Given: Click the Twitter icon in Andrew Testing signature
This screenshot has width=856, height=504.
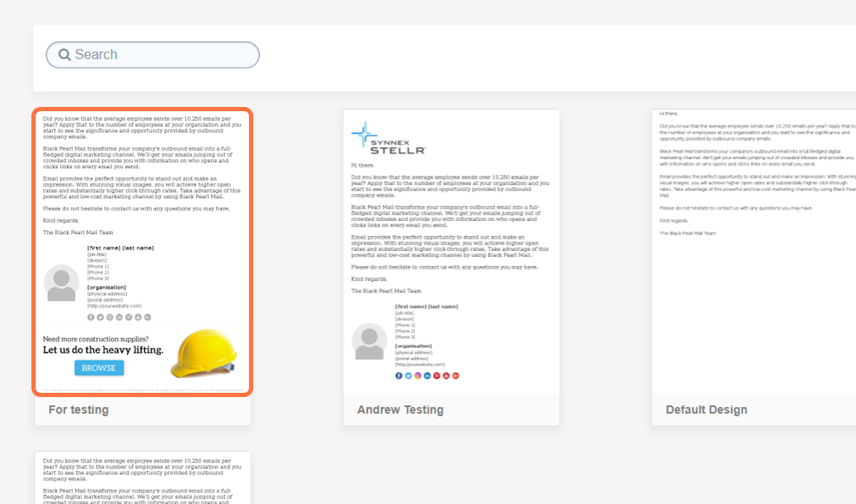Looking at the screenshot, I should pos(408,376).
